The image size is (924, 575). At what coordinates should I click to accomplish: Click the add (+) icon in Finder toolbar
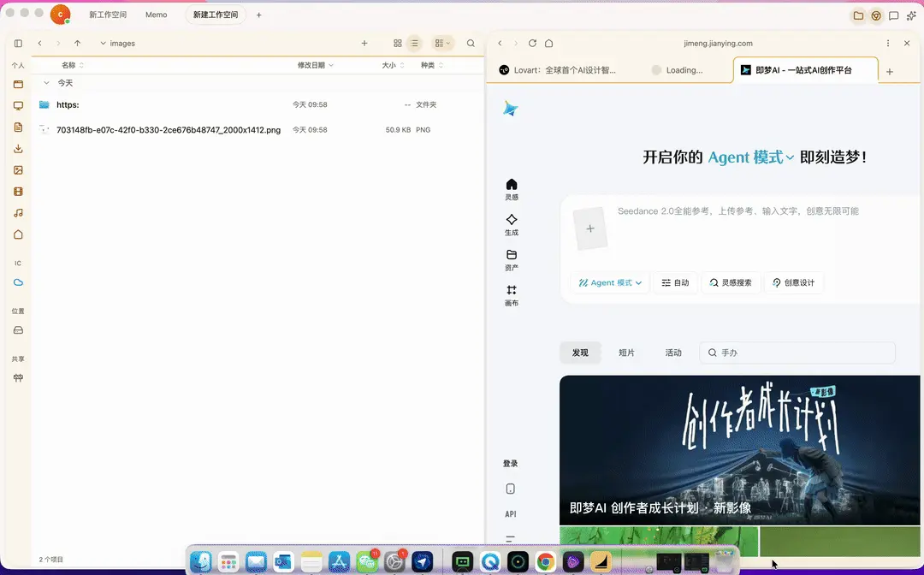pos(364,43)
